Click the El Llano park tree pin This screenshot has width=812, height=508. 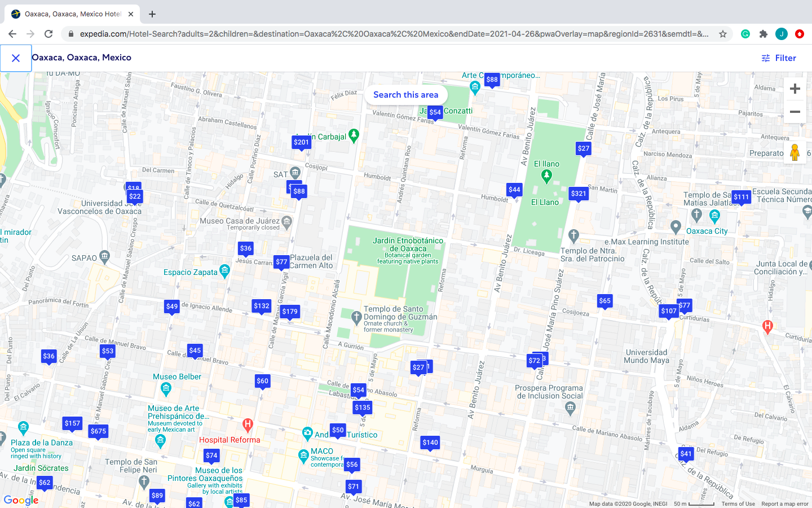pos(546,176)
